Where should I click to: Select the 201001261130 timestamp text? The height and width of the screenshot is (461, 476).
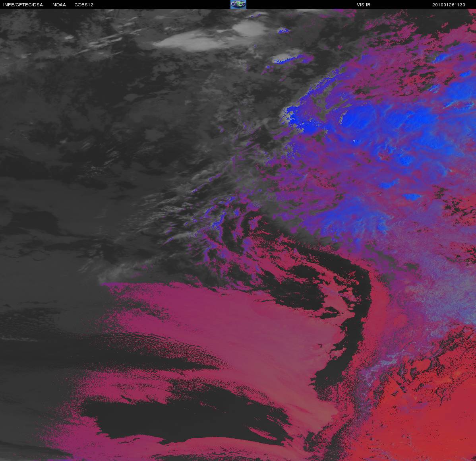click(449, 5)
